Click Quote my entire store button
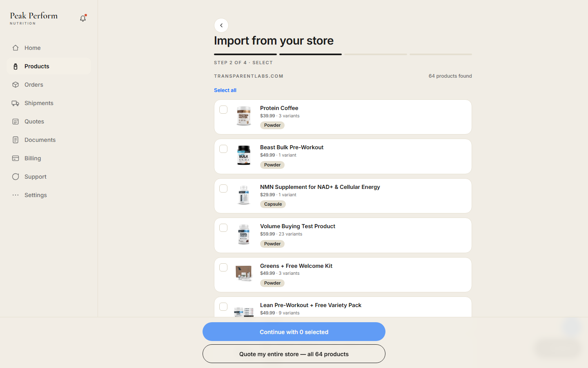The width and height of the screenshot is (588, 368). click(294, 354)
